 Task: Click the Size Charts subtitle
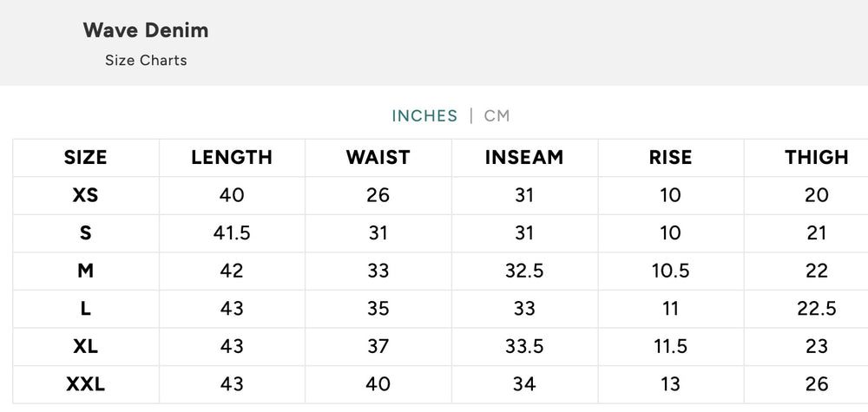pyautogui.click(x=146, y=60)
